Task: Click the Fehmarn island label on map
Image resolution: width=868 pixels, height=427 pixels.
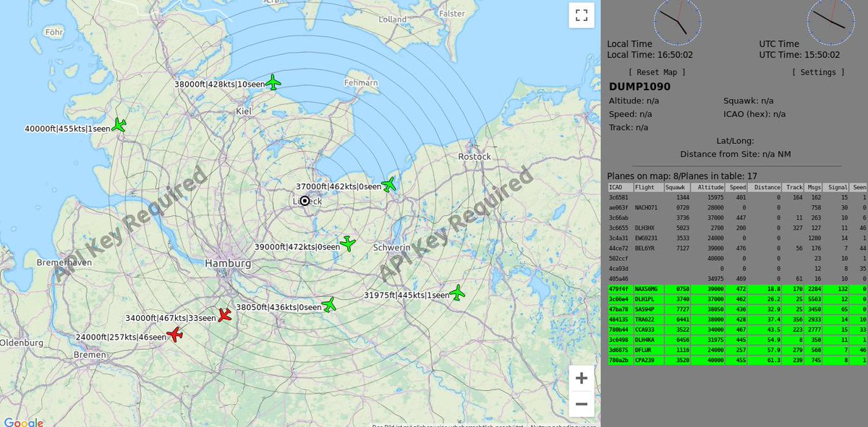Action: (x=361, y=83)
